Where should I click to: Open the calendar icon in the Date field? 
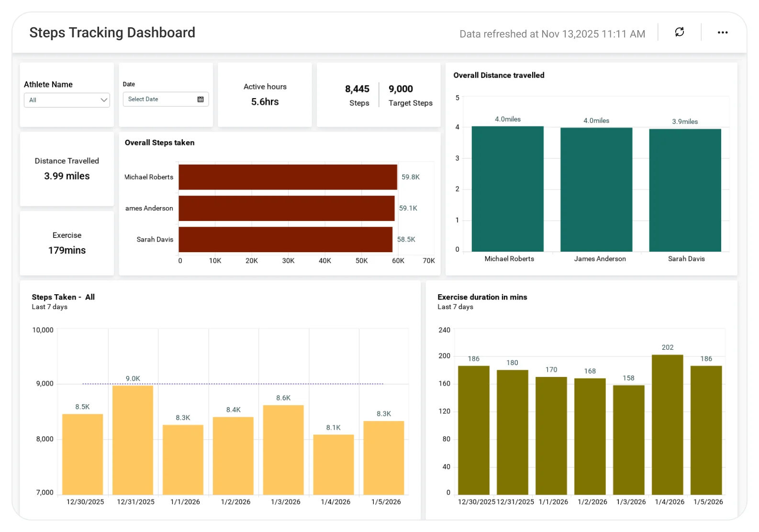201,99
